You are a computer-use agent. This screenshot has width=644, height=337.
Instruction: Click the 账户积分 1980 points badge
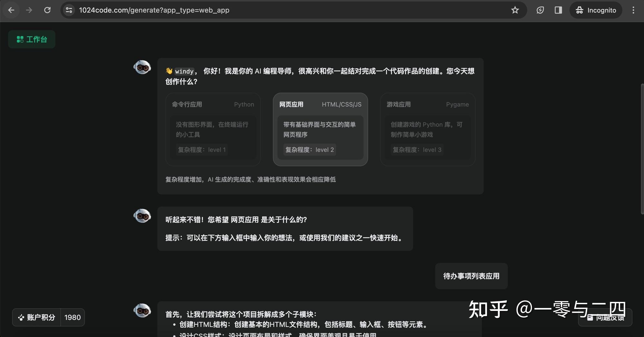[48, 317]
